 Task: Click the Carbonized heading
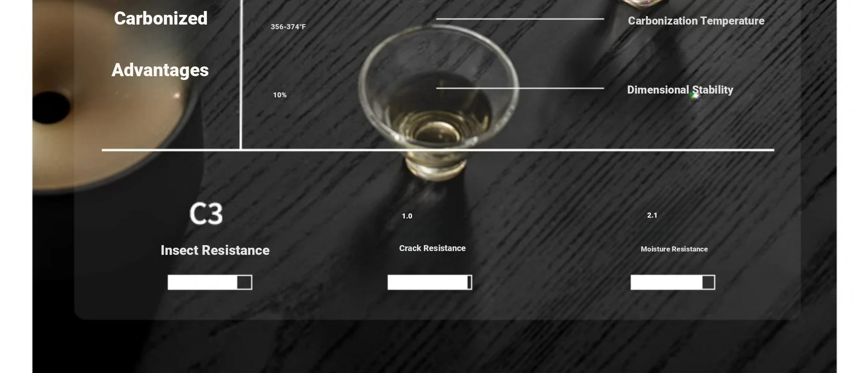click(161, 19)
